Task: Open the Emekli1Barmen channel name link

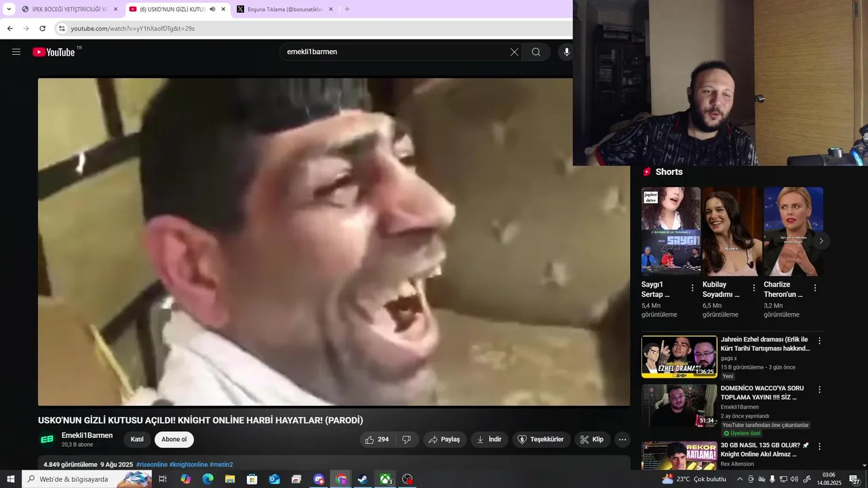Action: click(x=87, y=436)
